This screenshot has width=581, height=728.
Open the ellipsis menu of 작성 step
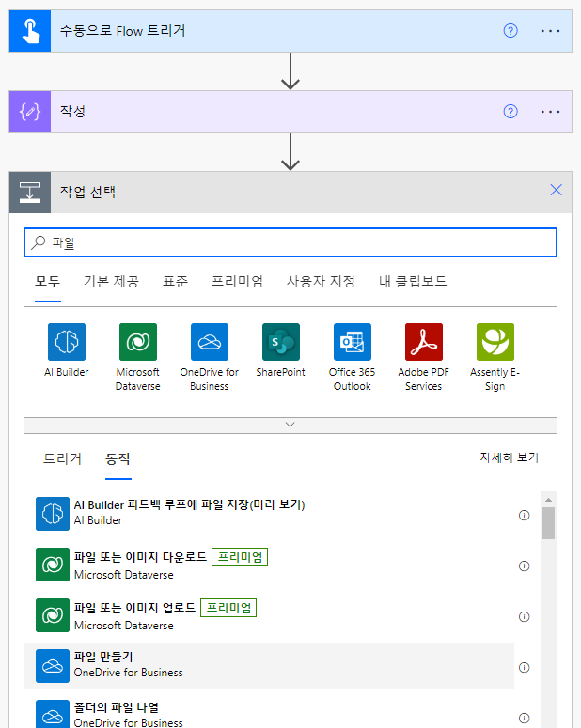click(x=550, y=112)
